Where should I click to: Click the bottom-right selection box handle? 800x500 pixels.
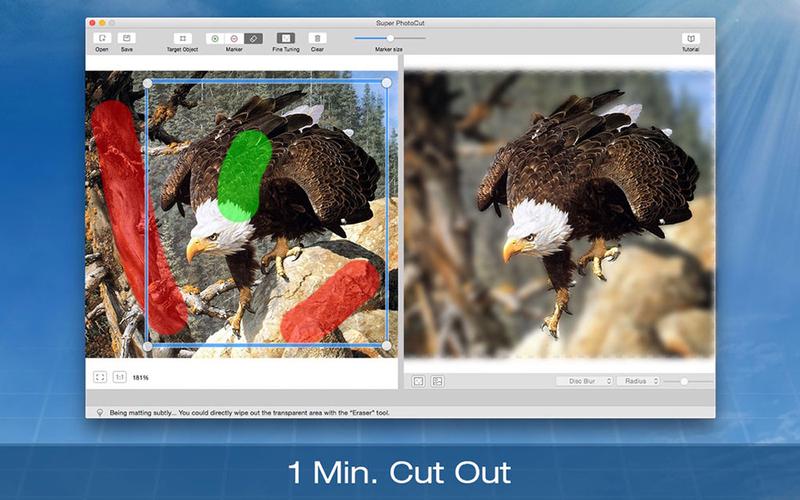[387, 346]
